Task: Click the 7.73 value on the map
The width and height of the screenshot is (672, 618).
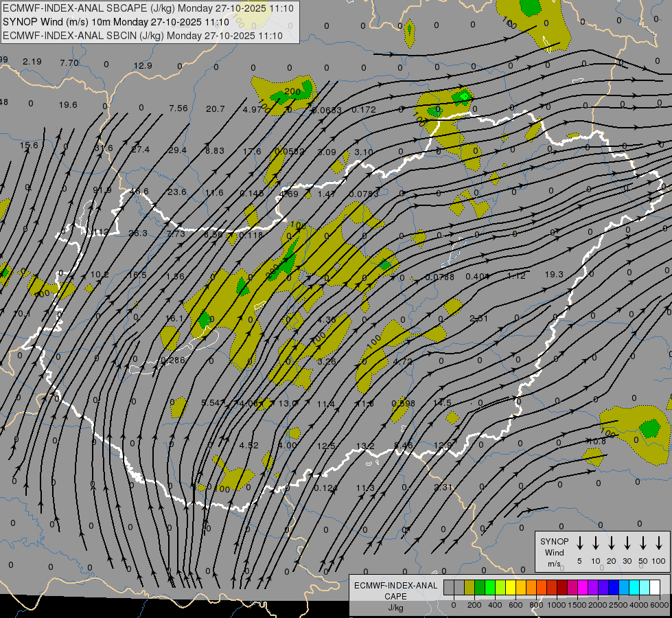Action: [x=176, y=233]
